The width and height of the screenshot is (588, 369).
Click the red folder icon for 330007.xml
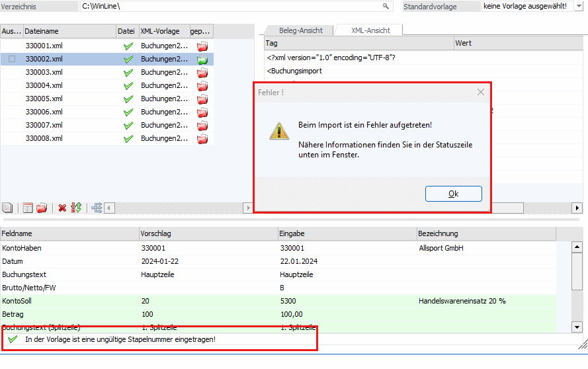click(202, 125)
